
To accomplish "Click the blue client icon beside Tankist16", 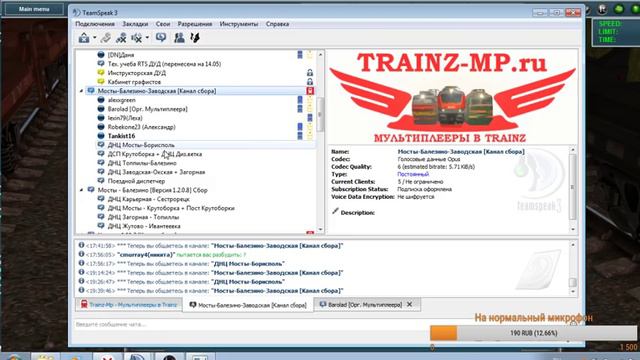I will (x=101, y=136).
